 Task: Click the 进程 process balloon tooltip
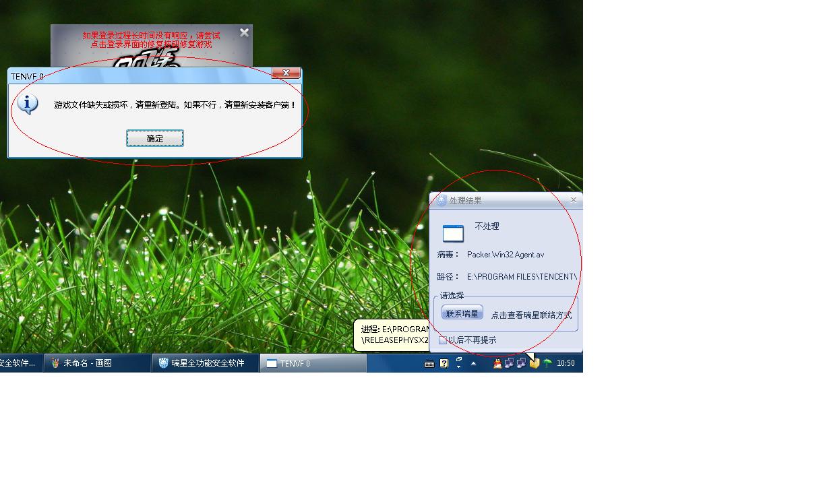tap(392, 335)
